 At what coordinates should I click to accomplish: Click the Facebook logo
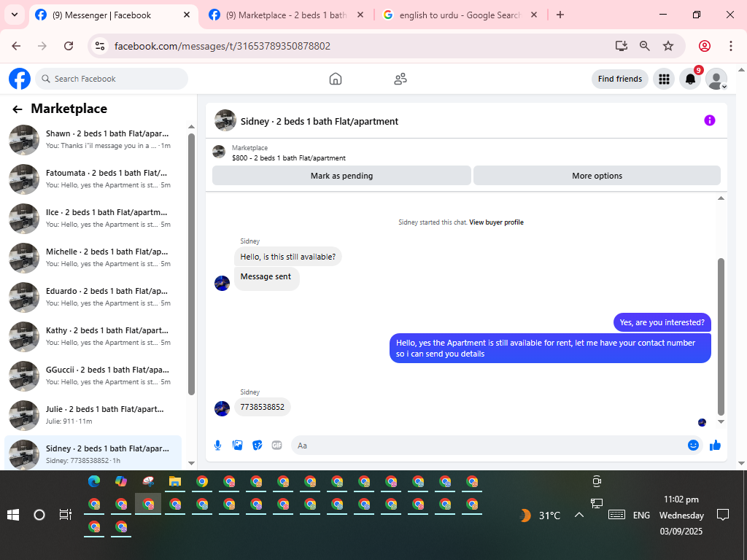coord(20,79)
